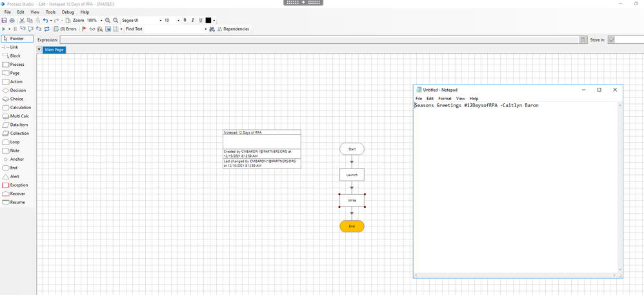Cut the selected stage with scissors icon
Viewport: 644px width, 295px height.
click(x=22, y=20)
